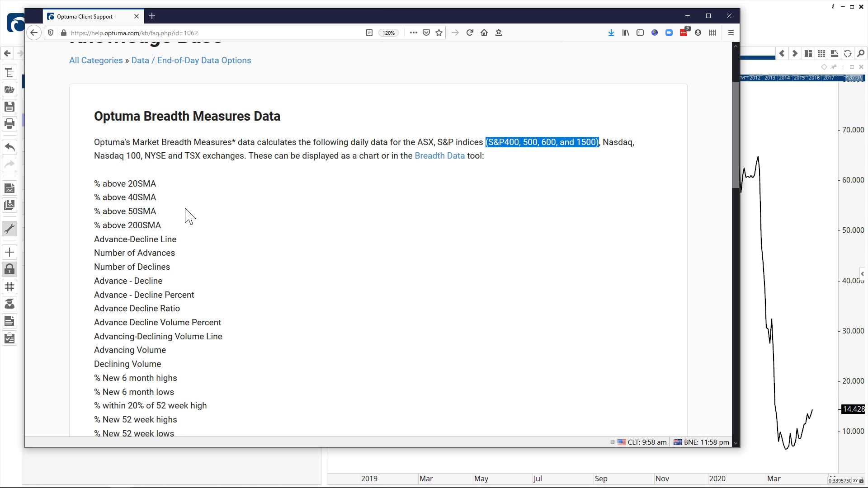Open Optuma settings wrench tool

[9, 229]
